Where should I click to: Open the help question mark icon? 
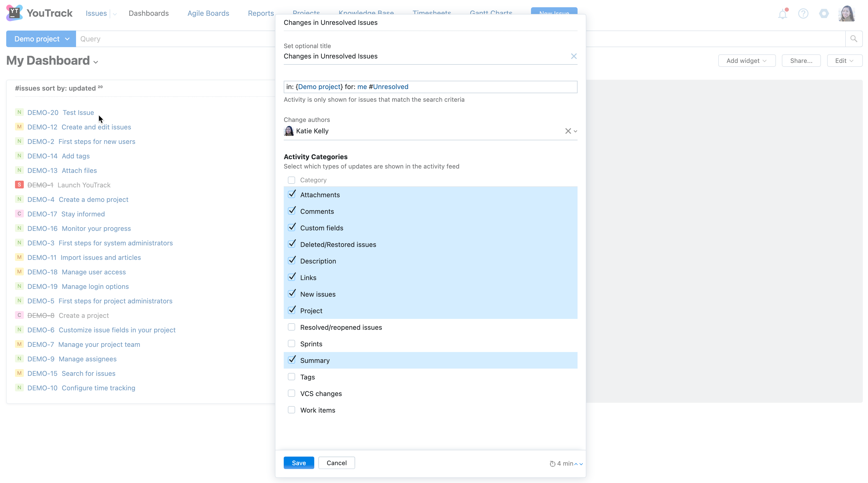point(803,13)
